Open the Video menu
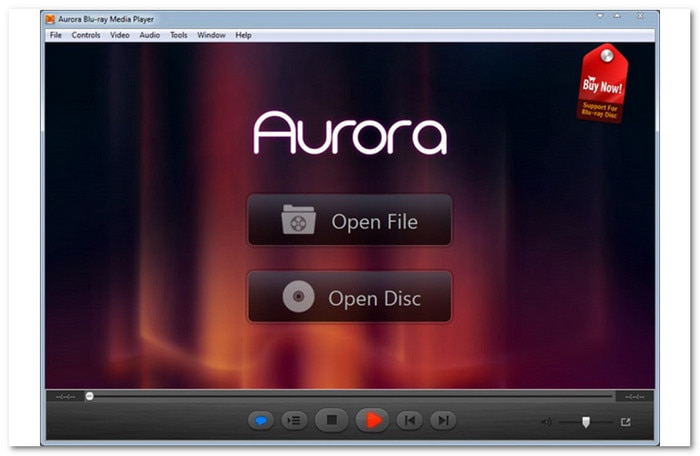The width and height of the screenshot is (700, 456). click(x=120, y=35)
